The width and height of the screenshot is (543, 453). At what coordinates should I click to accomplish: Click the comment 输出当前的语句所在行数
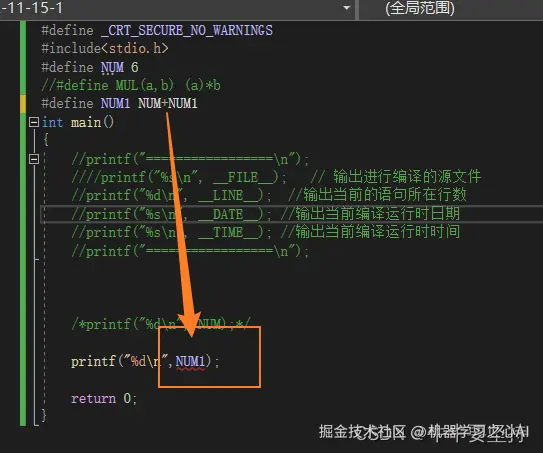[385, 195]
